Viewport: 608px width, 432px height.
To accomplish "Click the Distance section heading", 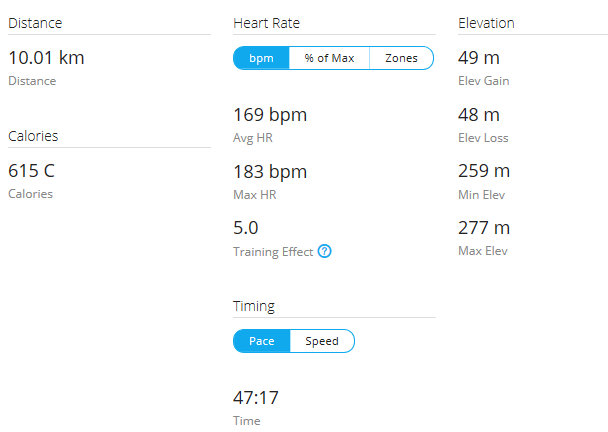I will pyautogui.click(x=35, y=23).
